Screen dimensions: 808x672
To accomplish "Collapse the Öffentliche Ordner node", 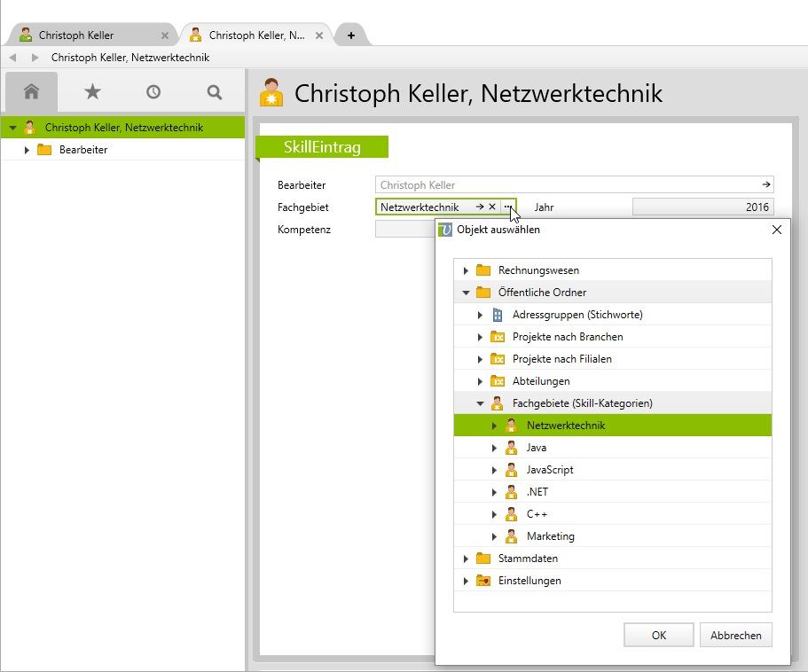I will click(467, 293).
